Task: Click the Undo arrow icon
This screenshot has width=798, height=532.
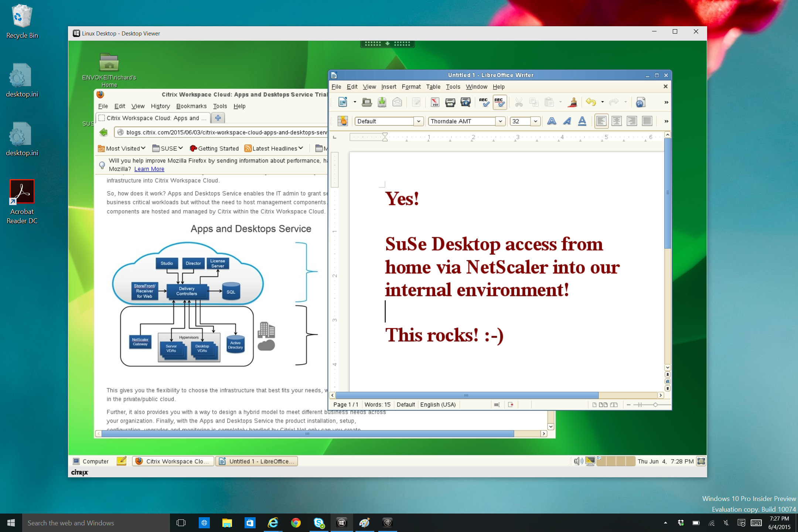Action: click(x=591, y=102)
